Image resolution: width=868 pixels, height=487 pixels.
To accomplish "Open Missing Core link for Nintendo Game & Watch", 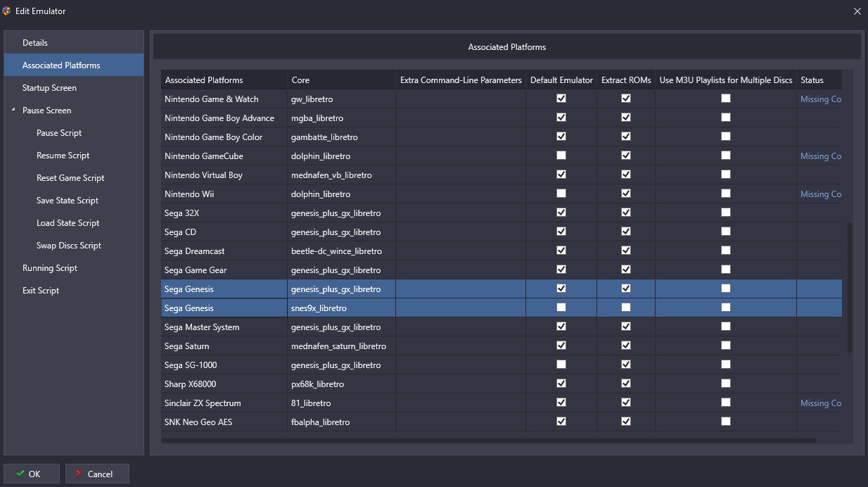I will click(821, 99).
